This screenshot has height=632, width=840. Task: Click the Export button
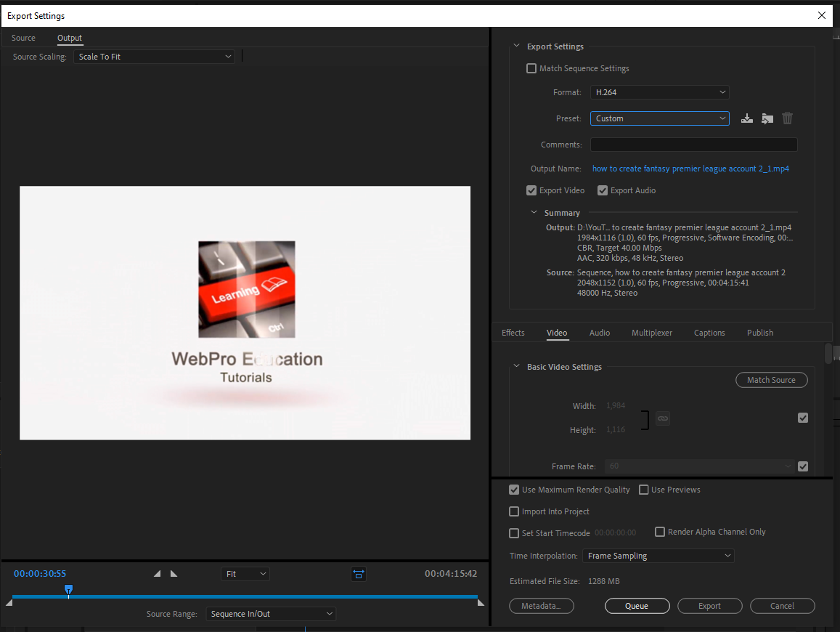[710, 606]
